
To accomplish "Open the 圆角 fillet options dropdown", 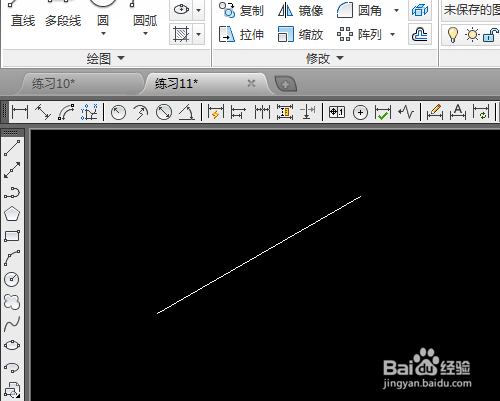I will (396, 10).
